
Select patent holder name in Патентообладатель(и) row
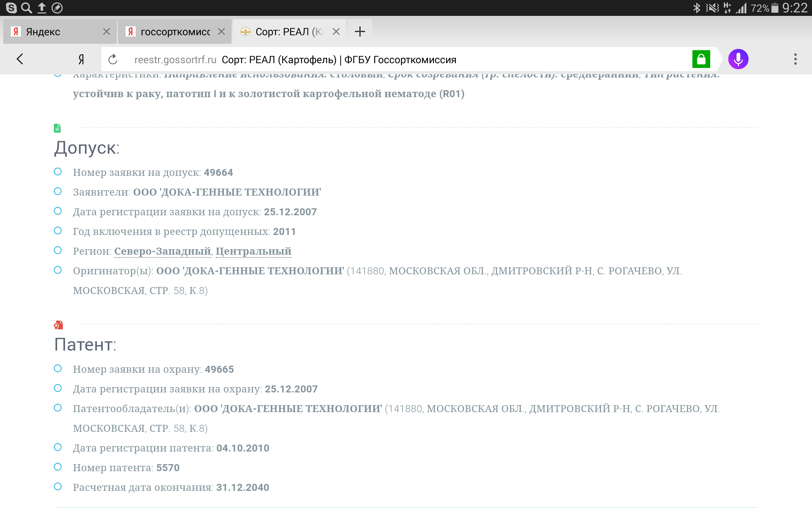(288, 409)
